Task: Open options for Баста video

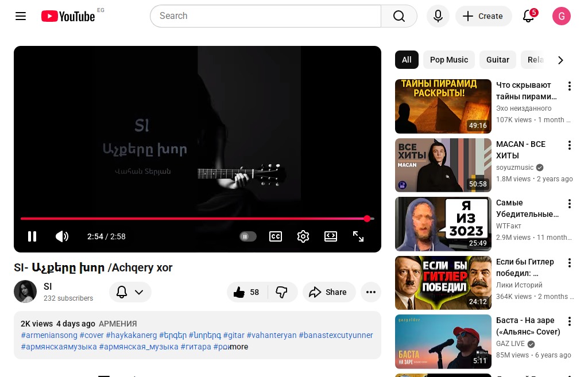Action: pyautogui.click(x=569, y=321)
